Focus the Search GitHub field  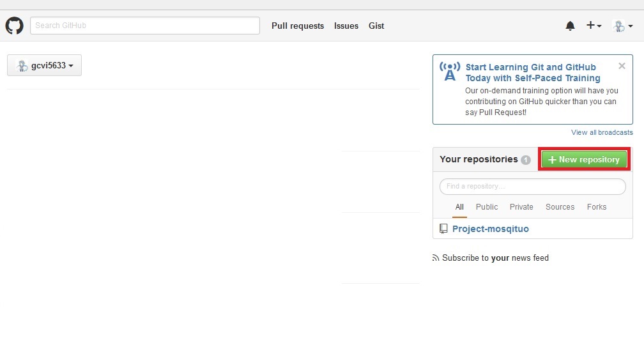[x=144, y=26]
